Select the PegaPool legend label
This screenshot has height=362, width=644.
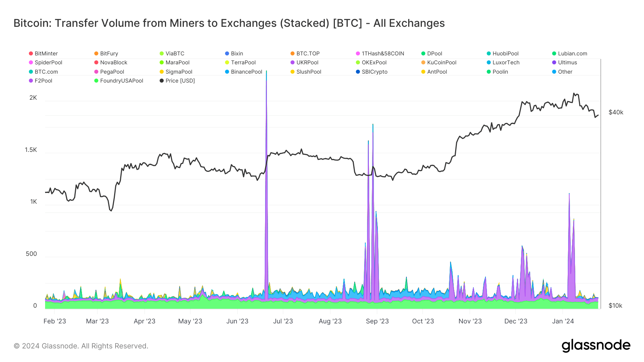(112, 72)
